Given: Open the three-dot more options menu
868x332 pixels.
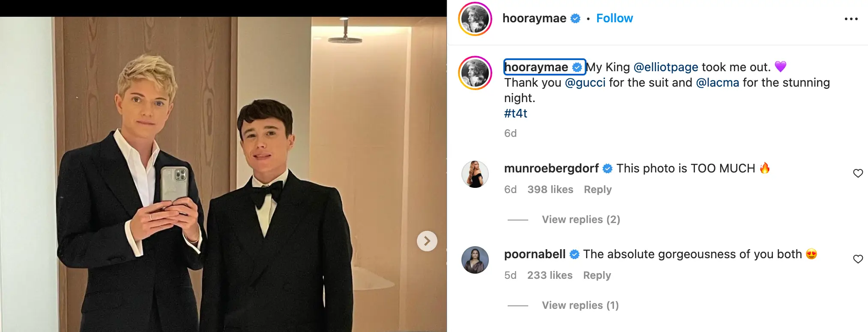Looking at the screenshot, I should 851,19.
